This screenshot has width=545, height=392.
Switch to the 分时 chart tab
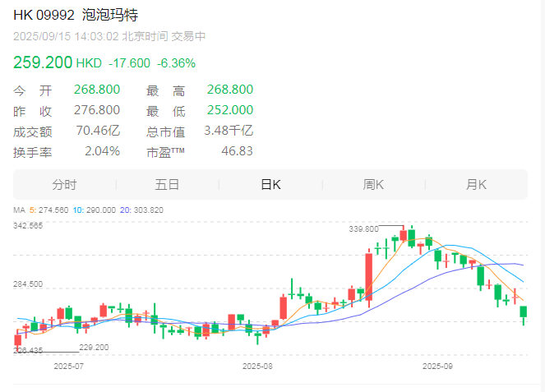64,185
